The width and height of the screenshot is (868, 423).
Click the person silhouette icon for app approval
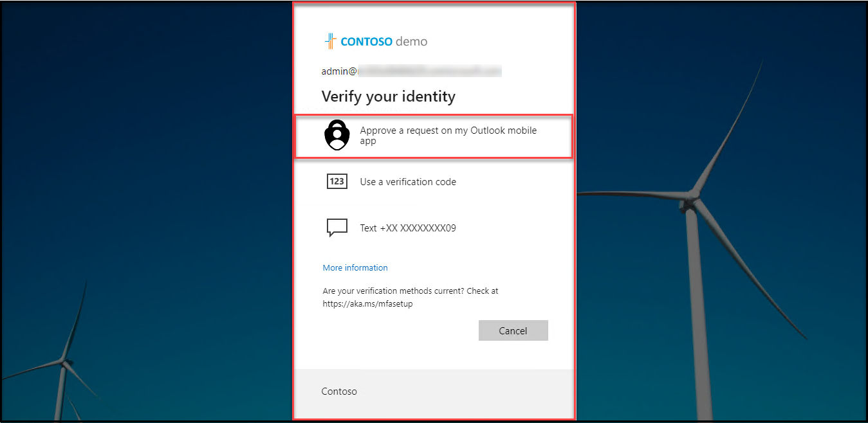click(337, 135)
